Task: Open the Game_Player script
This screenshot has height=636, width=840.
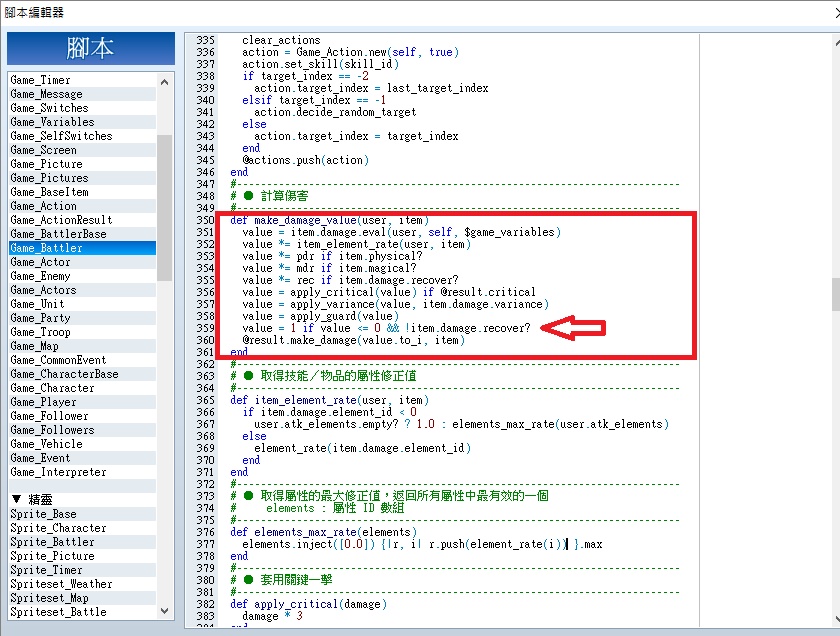Action: [x=82, y=402]
